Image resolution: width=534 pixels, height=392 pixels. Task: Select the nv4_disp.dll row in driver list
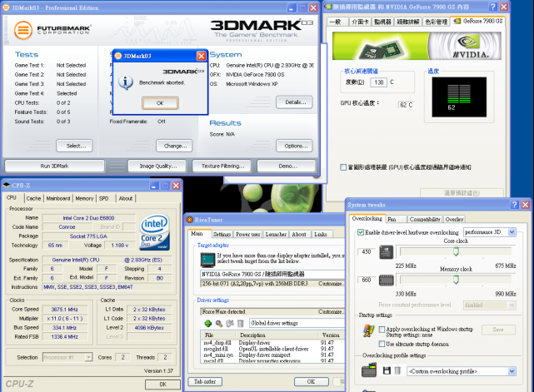pos(272,343)
